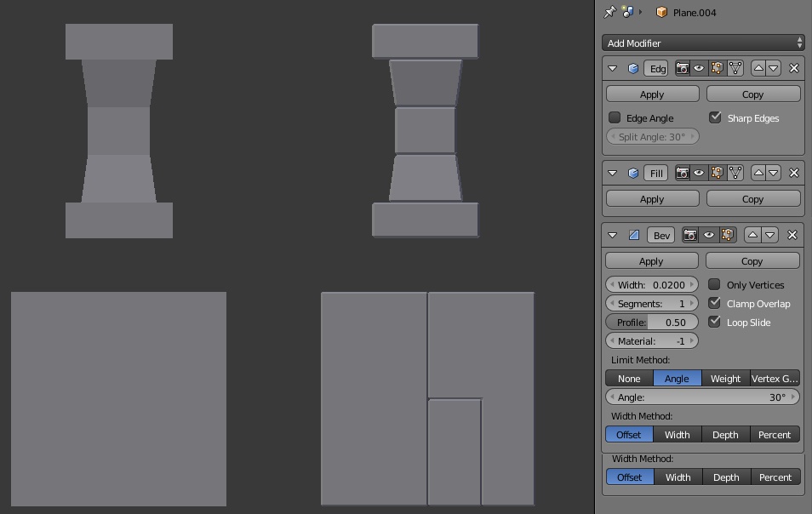Uncheck the Loop Slide option
This screenshot has height=514, width=812.
click(714, 322)
